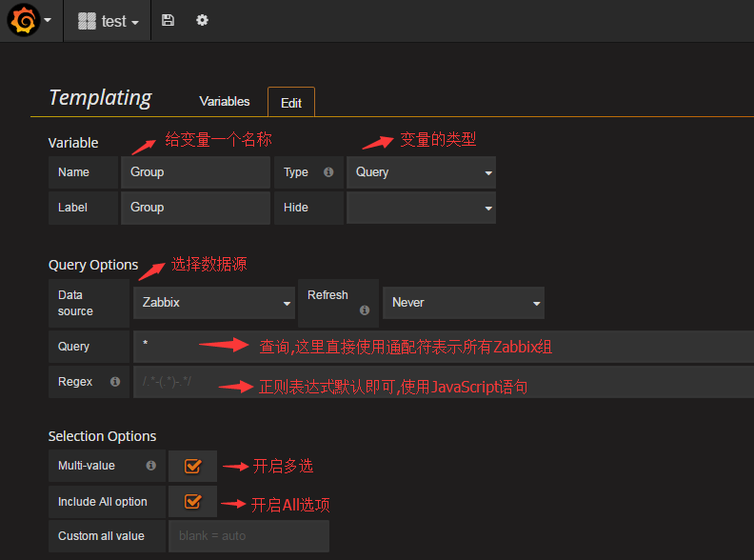Toggle the Multi-value checkbox
Screen dimensions: 754x560
point(192,466)
